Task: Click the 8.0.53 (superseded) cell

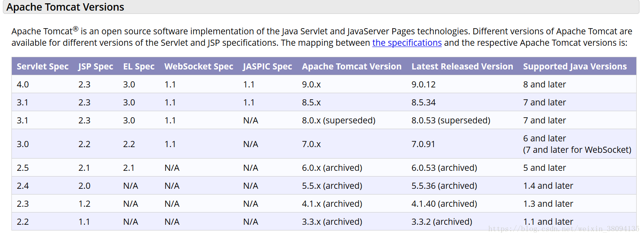Action: tap(451, 121)
